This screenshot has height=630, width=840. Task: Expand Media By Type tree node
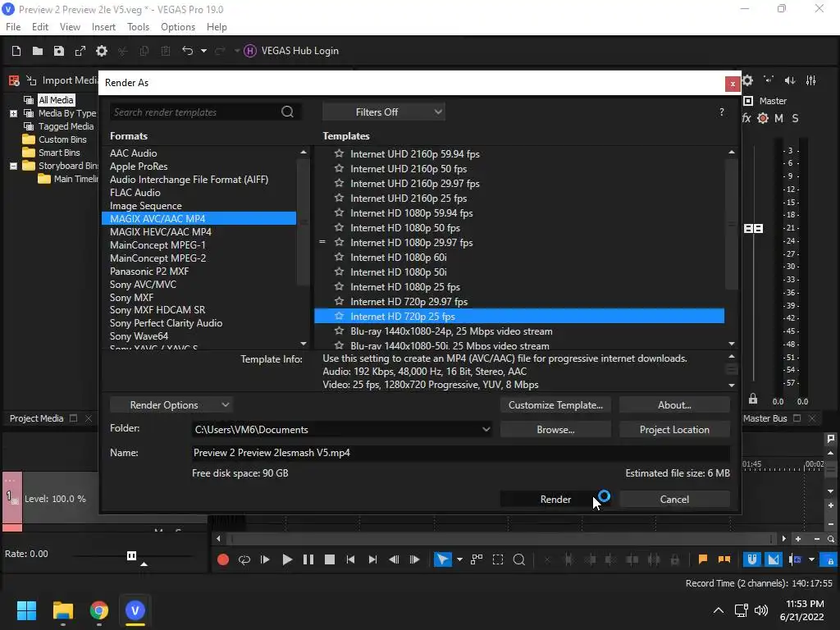[x=13, y=113]
